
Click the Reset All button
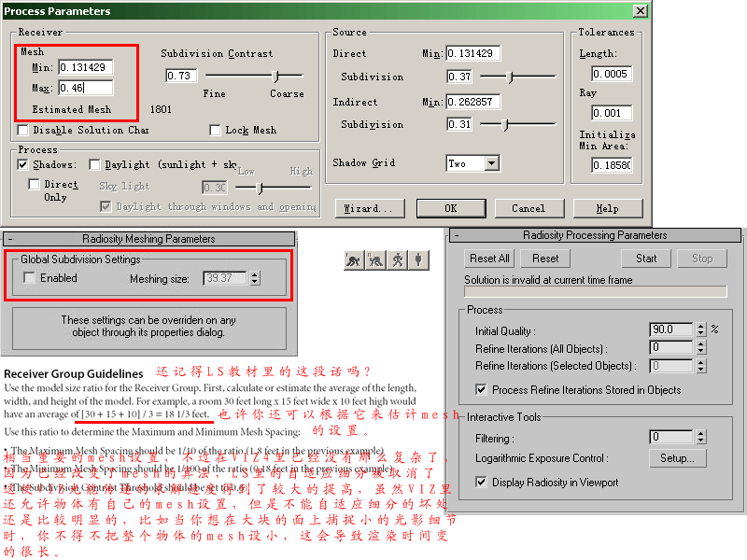coord(489,259)
